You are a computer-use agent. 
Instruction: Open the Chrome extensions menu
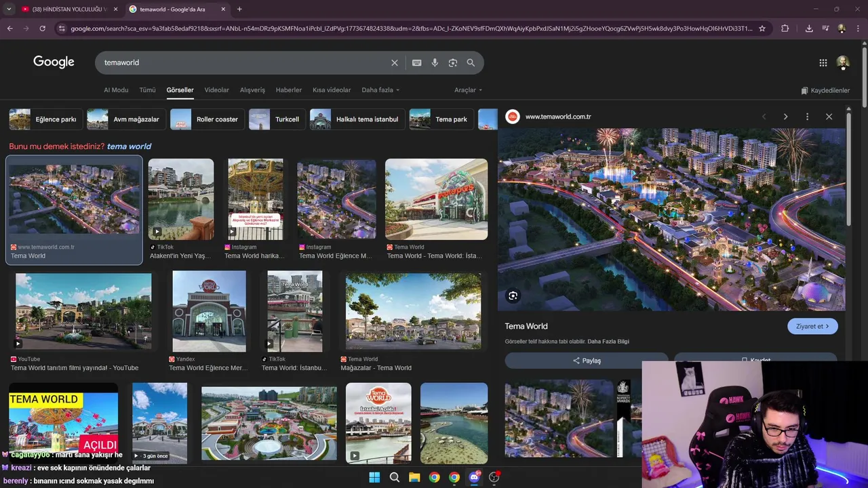pyautogui.click(x=785, y=28)
